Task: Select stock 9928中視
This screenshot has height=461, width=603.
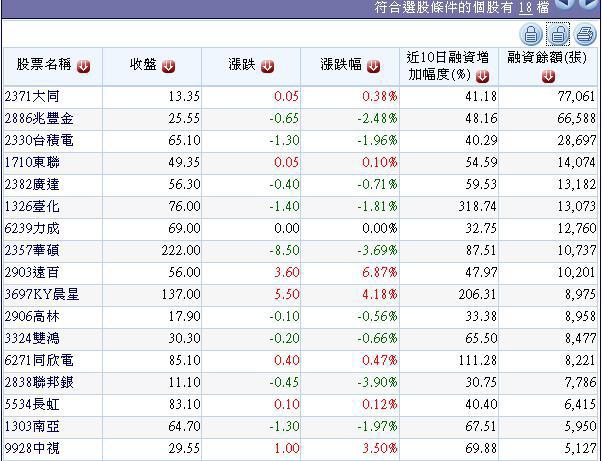Action: [32, 448]
